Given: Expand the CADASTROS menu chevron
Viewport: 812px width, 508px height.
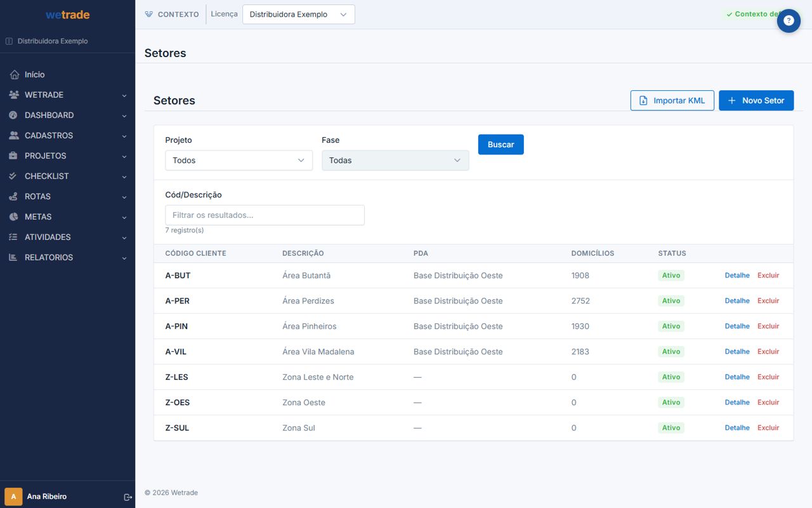Looking at the screenshot, I should tap(124, 137).
